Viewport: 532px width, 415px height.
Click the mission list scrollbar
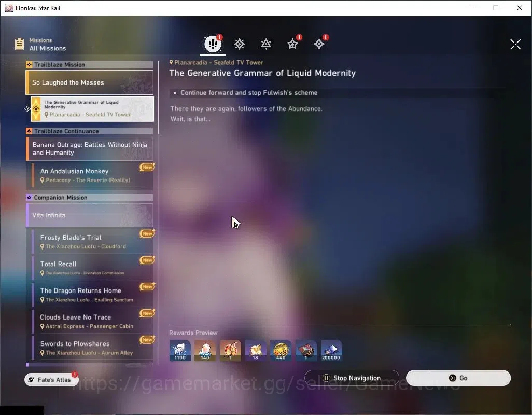(158, 98)
